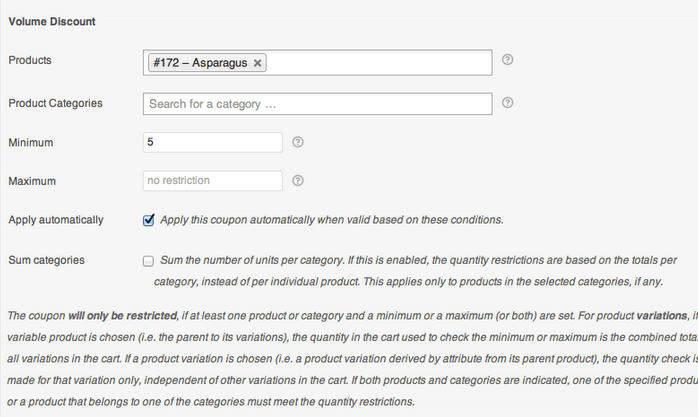
Task: Click the Apply automatically label
Action: click(56, 220)
